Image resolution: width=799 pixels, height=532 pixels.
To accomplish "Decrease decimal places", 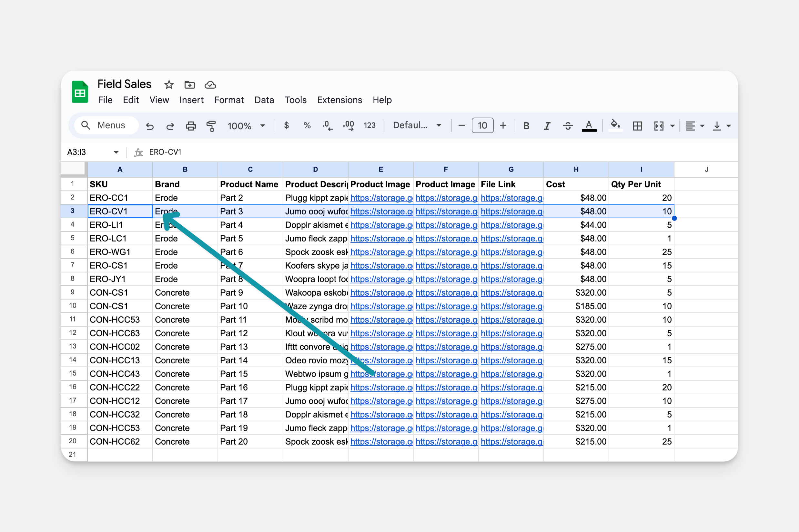I will tap(327, 125).
